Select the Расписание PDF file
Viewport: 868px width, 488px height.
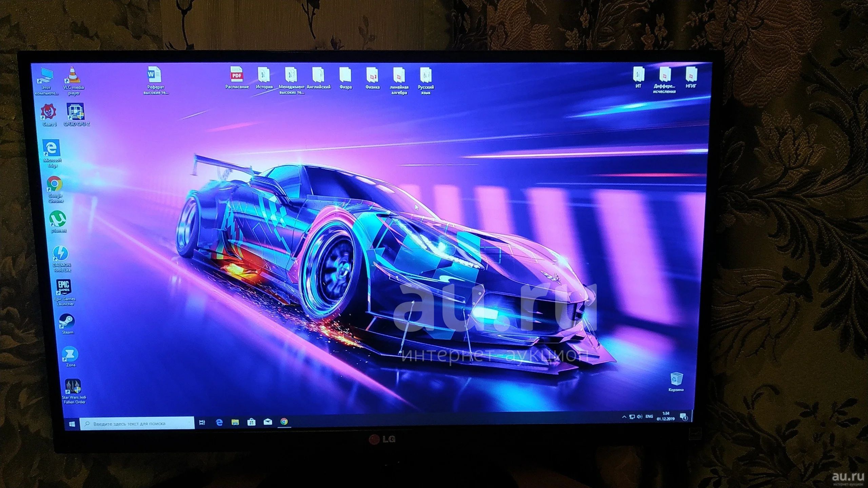pyautogui.click(x=237, y=78)
